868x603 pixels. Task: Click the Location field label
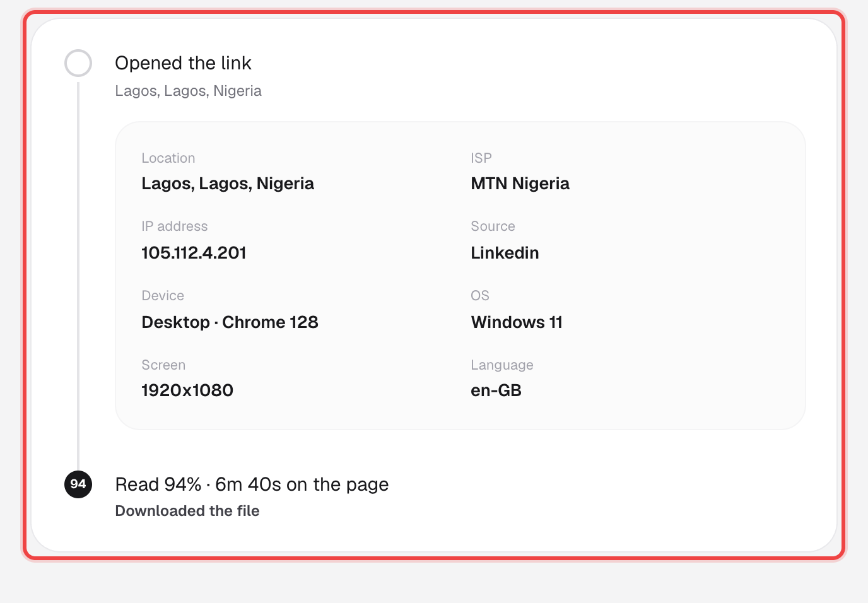tap(168, 158)
